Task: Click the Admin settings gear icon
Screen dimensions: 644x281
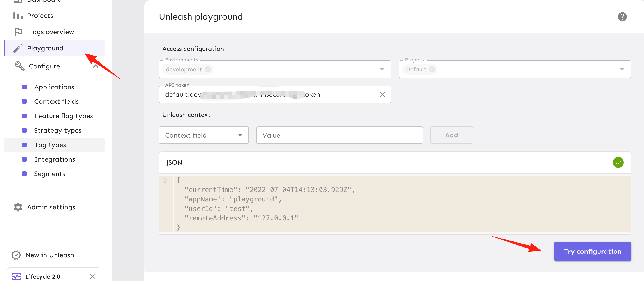Action: pos(18,207)
